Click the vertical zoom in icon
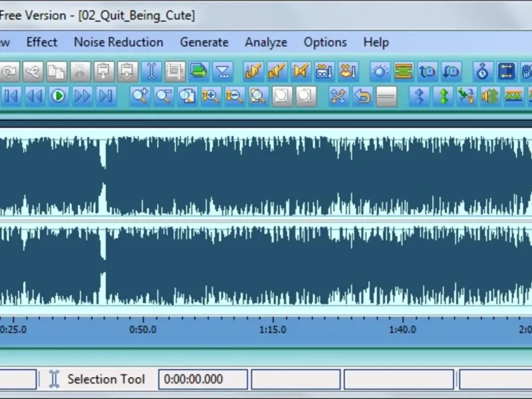 point(211,96)
